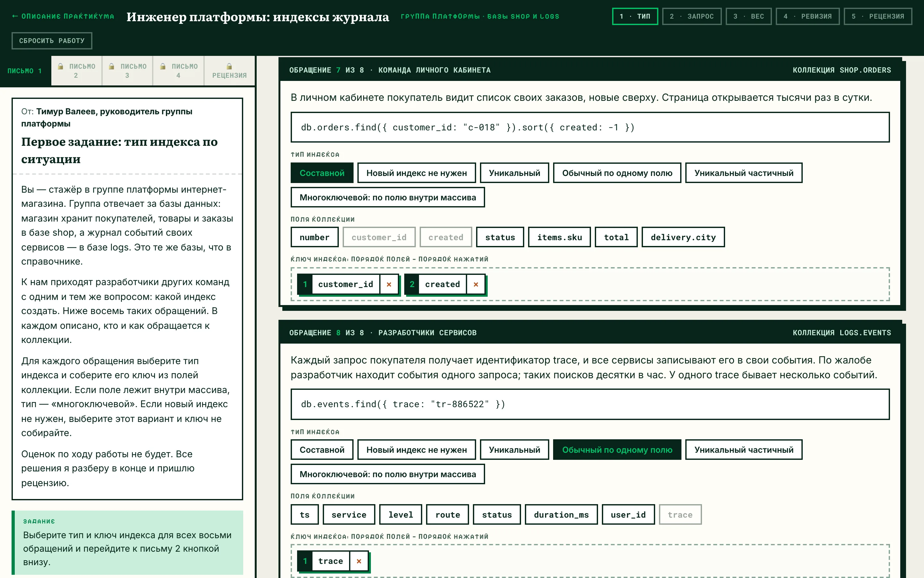Screen dimensions: 924x578
Task: Add status field in logs.events request
Action: tap(497, 515)
